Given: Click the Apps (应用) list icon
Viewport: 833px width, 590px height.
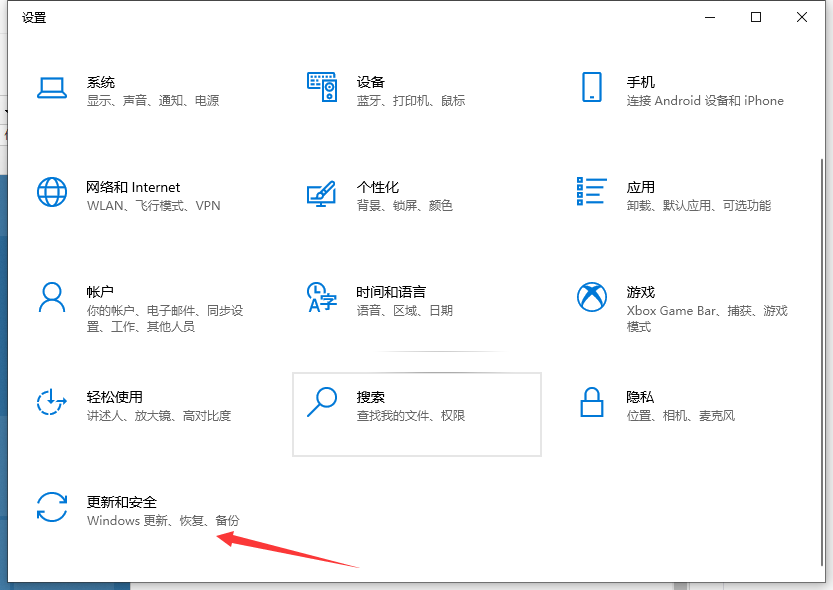Looking at the screenshot, I should (591, 192).
